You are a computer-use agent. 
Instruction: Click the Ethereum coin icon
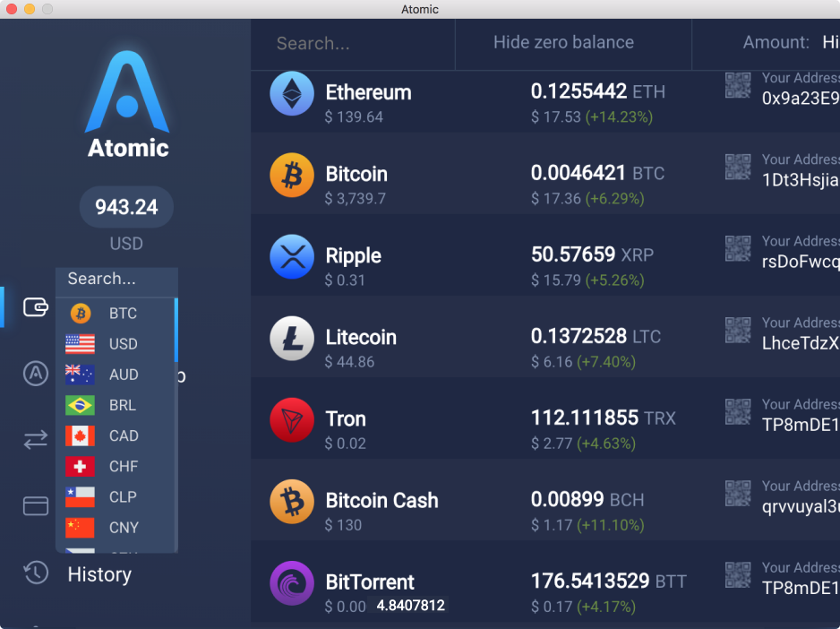pos(292,94)
